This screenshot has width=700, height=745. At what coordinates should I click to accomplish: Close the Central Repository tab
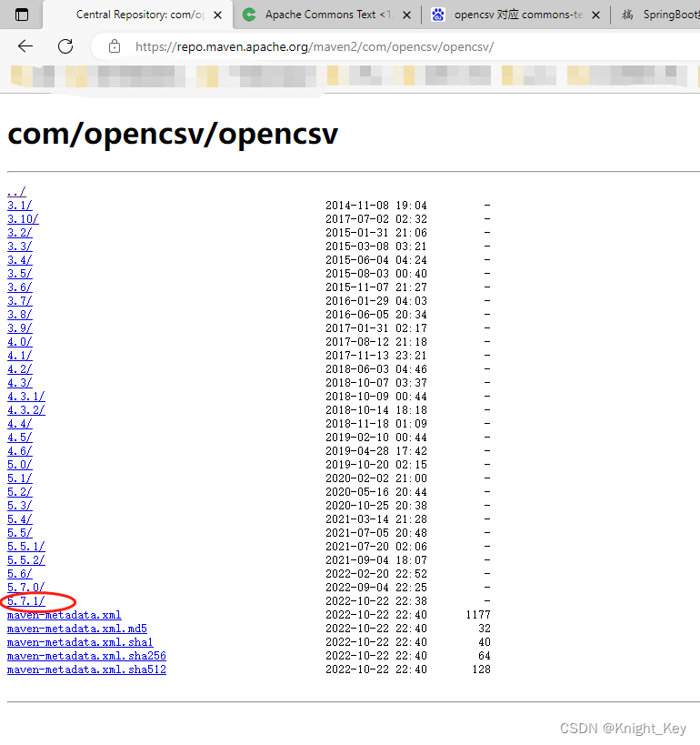pyautogui.click(x=217, y=15)
